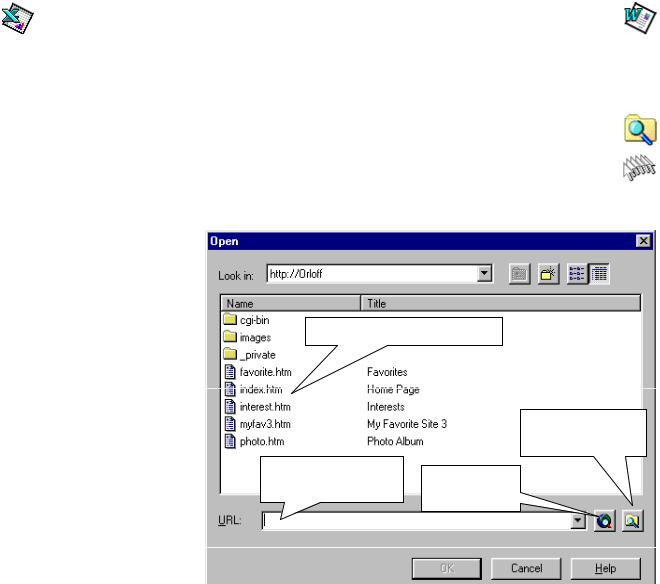The height and width of the screenshot is (584, 660).
Task: Click the _private folder icon
Action: tap(230, 354)
